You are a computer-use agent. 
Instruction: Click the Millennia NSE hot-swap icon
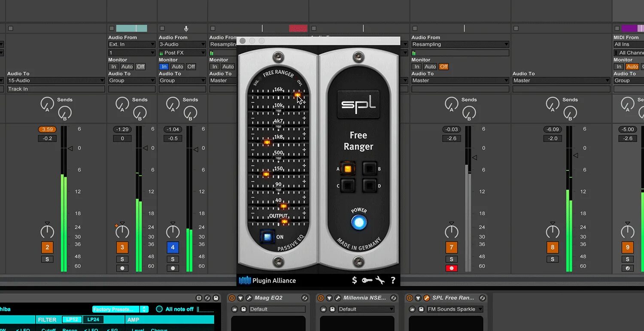[x=394, y=298]
